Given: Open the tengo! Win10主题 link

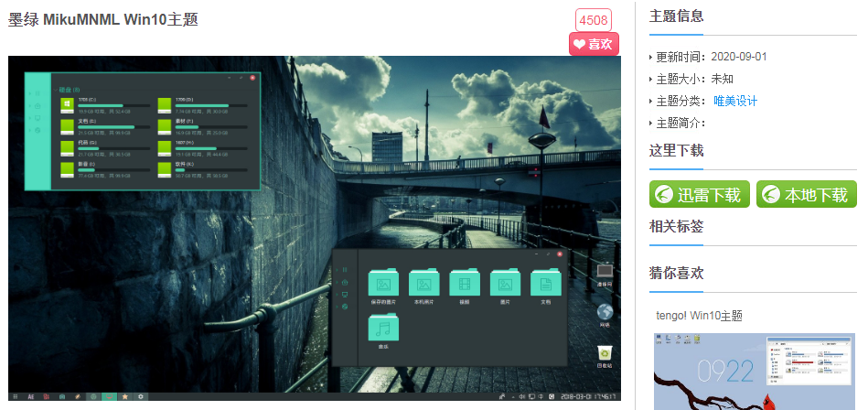Looking at the screenshot, I should coord(700,316).
